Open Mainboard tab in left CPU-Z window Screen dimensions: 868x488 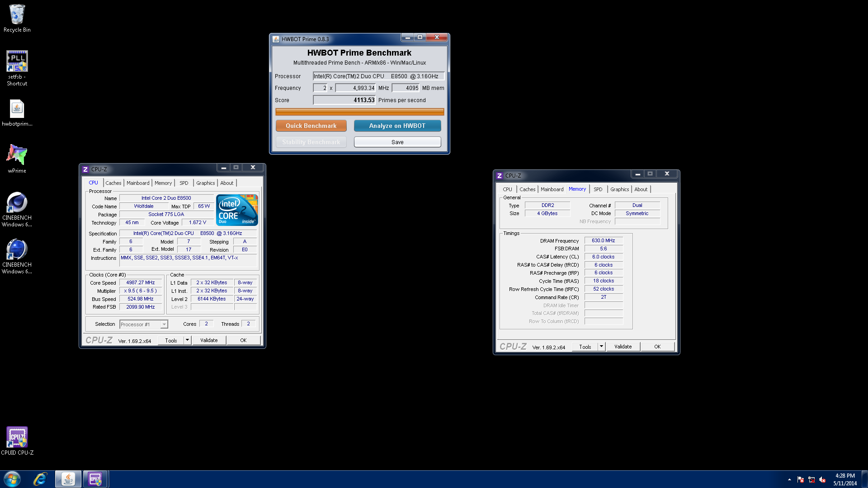click(138, 183)
